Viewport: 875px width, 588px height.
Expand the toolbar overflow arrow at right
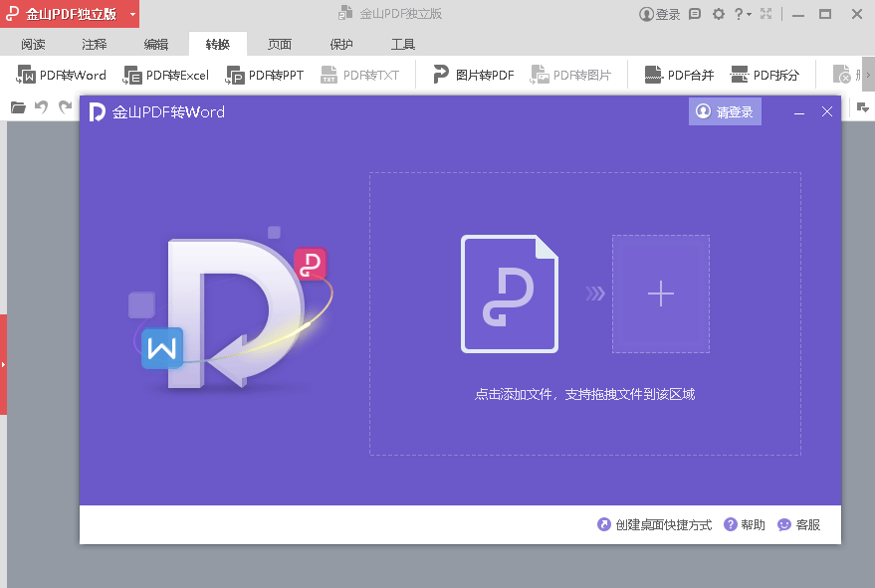(868, 75)
